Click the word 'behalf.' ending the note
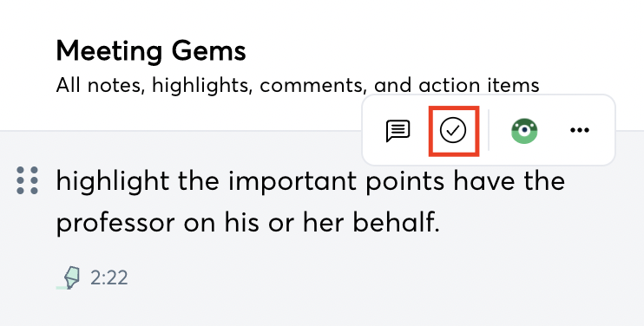This screenshot has height=326, width=644. pyautogui.click(x=397, y=222)
